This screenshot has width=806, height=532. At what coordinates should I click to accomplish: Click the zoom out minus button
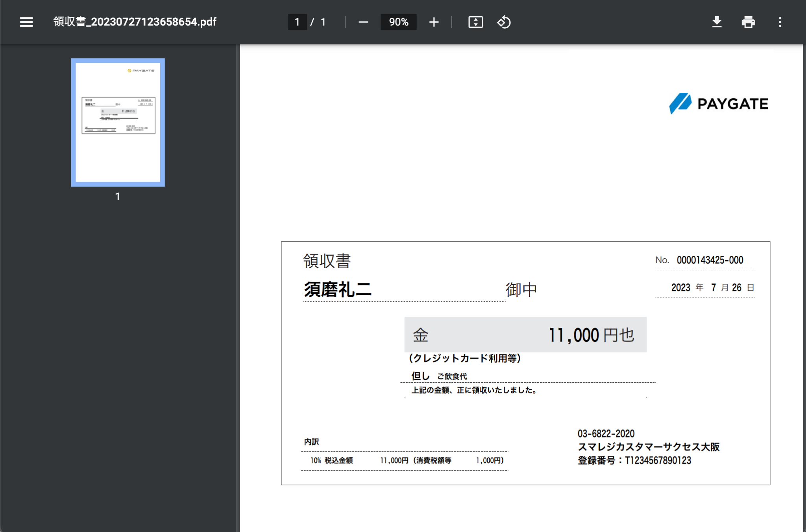point(363,22)
